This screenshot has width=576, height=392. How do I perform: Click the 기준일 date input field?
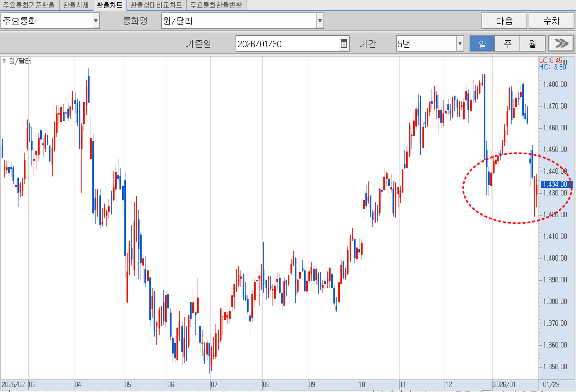pos(287,44)
